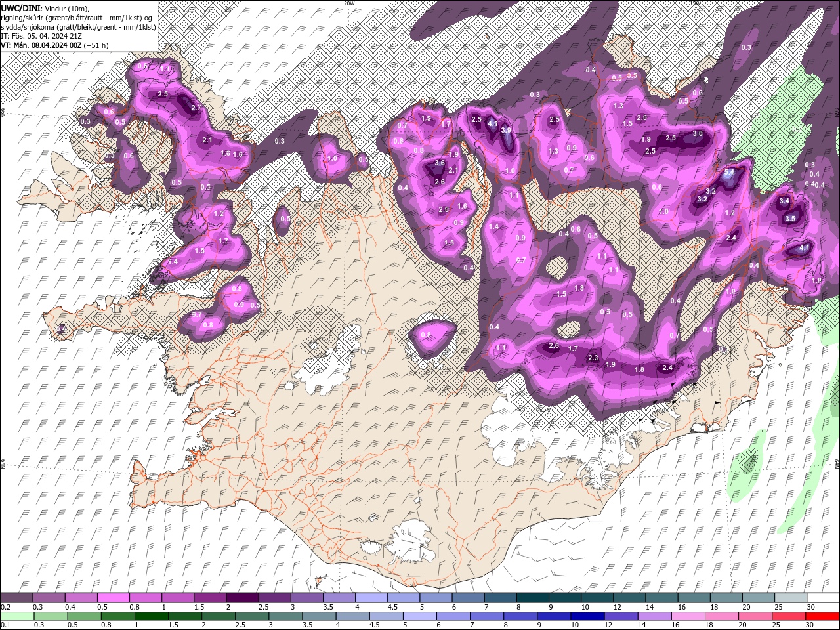Click the white snow legend swatch above 30
840x630 pixels.
coord(823,598)
